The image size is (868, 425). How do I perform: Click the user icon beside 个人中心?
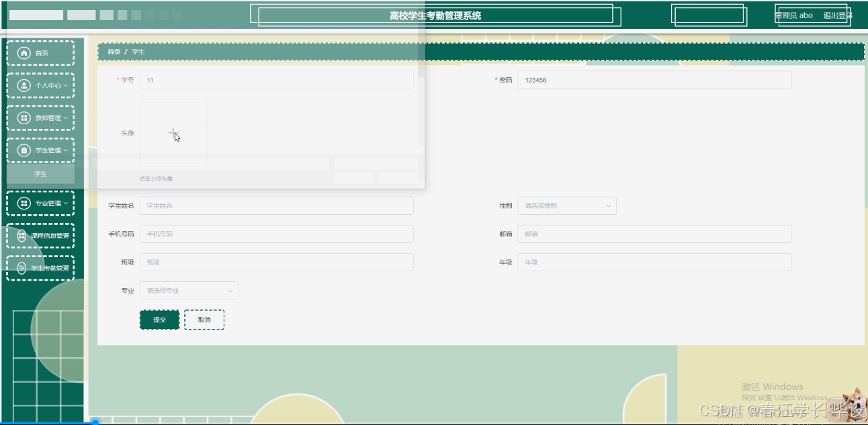pos(24,85)
